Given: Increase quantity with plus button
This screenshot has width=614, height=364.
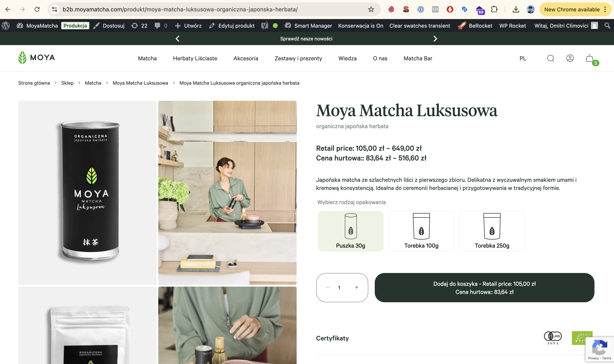Looking at the screenshot, I should tap(357, 287).
